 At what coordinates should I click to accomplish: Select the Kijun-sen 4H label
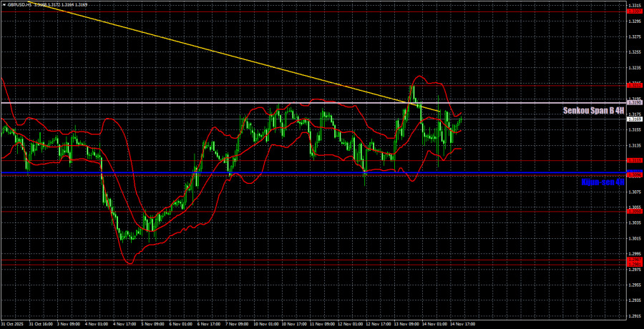click(603, 182)
